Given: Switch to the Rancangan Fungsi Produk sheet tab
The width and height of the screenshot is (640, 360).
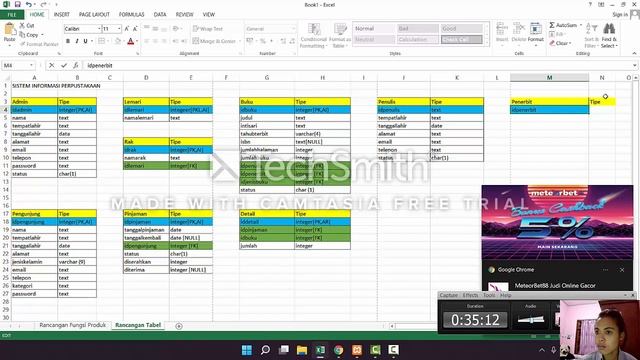Looking at the screenshot, I should tap(72, 325).
